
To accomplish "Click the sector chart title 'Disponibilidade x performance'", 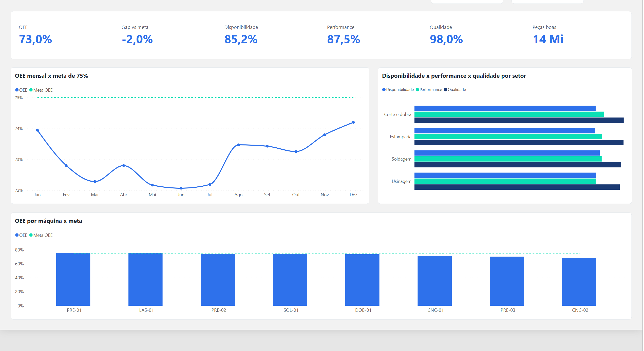I will tap(454, 76).
